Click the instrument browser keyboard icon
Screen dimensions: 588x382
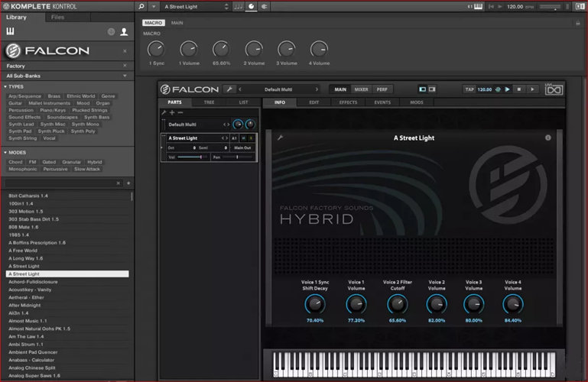coord(11,31)
